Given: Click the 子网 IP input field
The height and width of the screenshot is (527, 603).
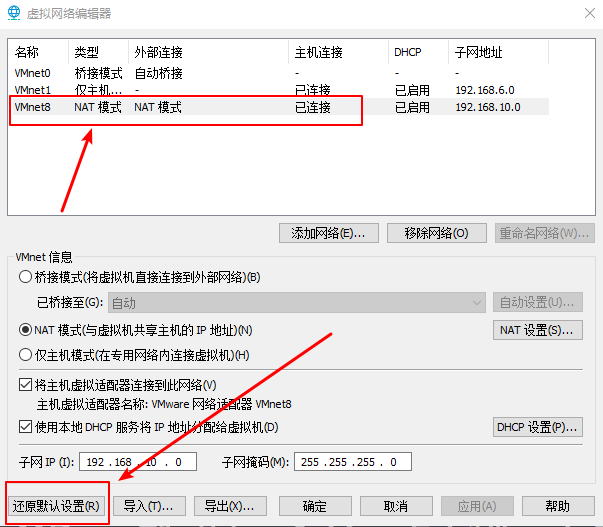Looking at the screenshot, I should 138,462.
